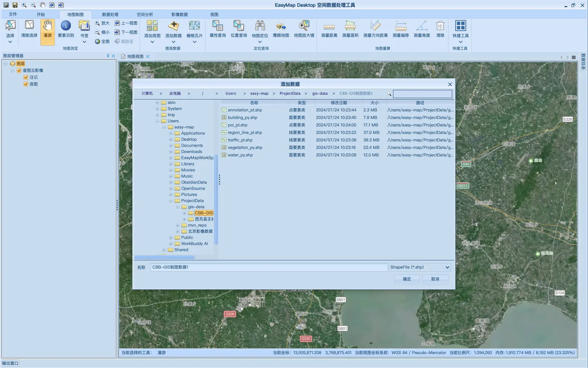Click the dialog search input box
The height and width of the screenshot is (368, 588).
pos(423,94)
